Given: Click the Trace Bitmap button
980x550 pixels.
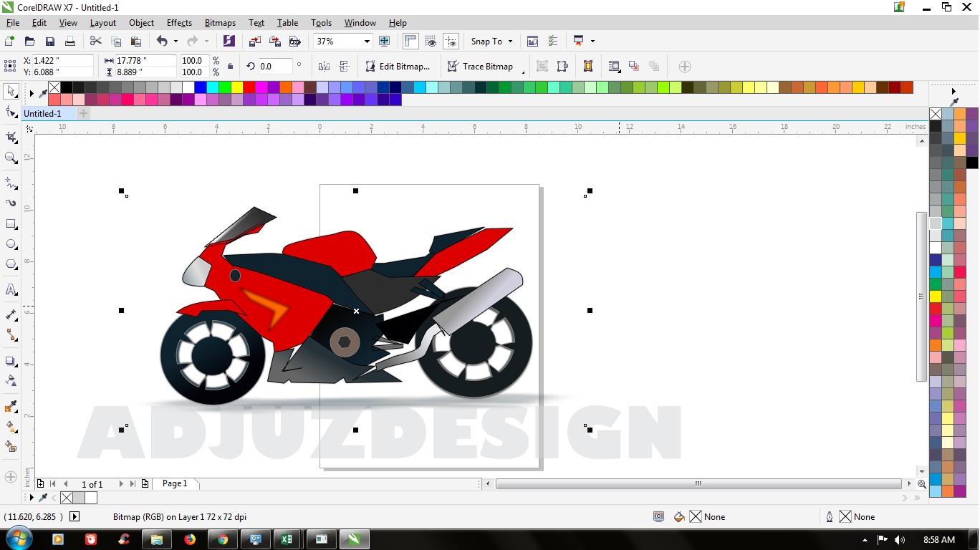Looking at the screenshot, I should (x=481, y=66).
